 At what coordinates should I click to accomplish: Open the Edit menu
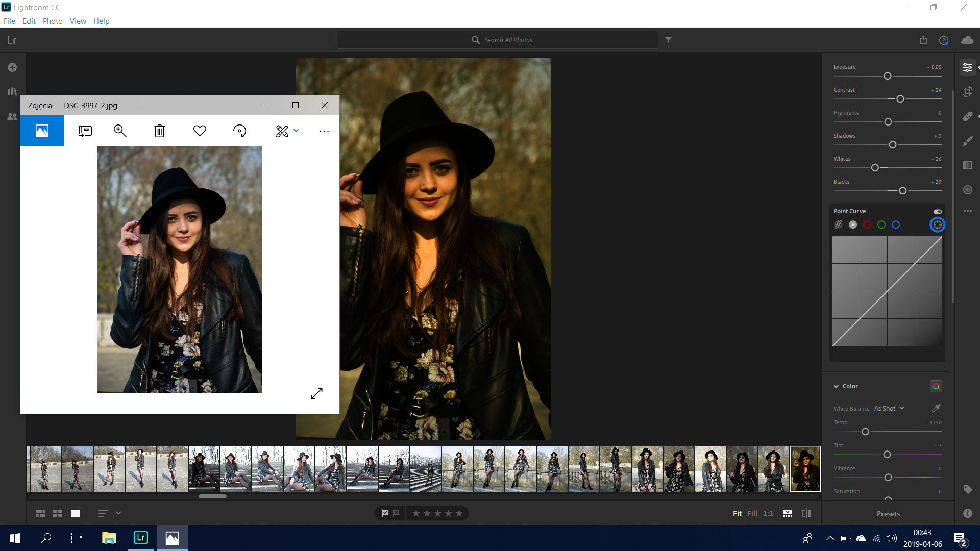[x=29, y=21]
